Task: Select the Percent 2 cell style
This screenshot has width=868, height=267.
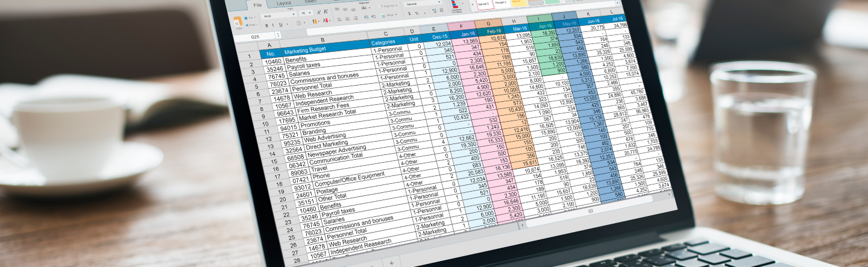Action: click(x=501, y=3)
